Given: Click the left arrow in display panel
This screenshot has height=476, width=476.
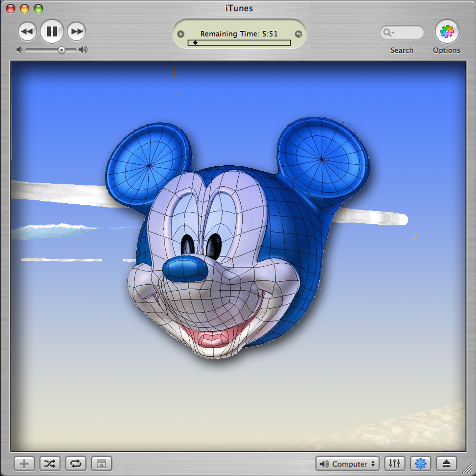Looking at the screenshot, I should click(181, 34).
